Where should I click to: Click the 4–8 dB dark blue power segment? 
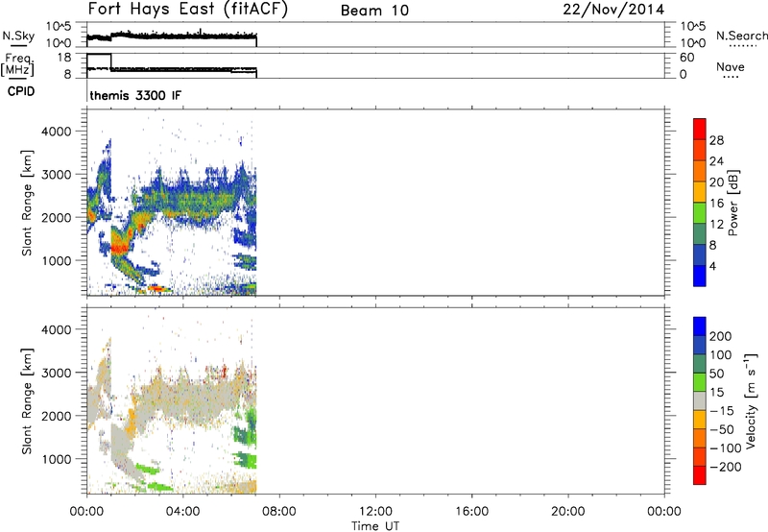pyautogui.click(x=700, y=254)
